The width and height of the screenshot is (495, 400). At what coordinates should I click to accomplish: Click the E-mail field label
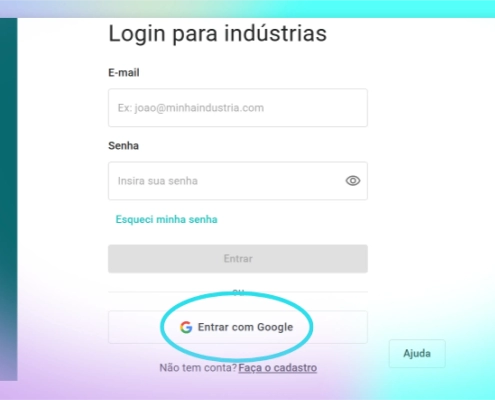coord(124,72)
